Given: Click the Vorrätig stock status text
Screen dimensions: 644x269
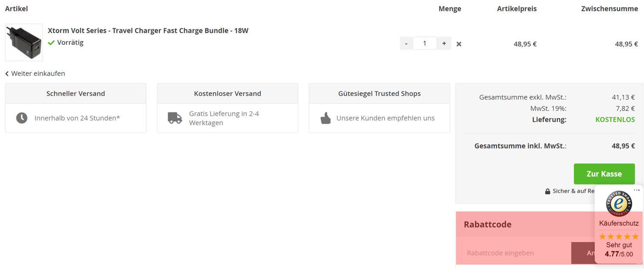Looking at the screenshot, I should tap(70, 43).
